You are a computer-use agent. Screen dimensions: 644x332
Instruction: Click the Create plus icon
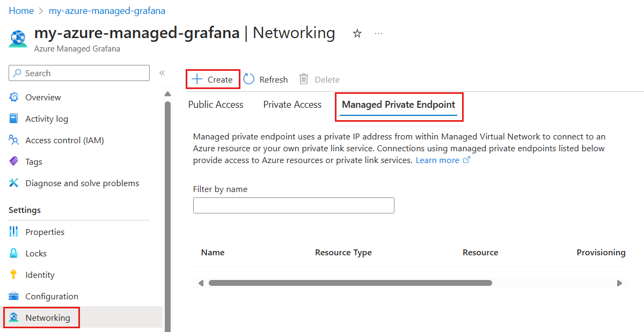pos(197,79)
